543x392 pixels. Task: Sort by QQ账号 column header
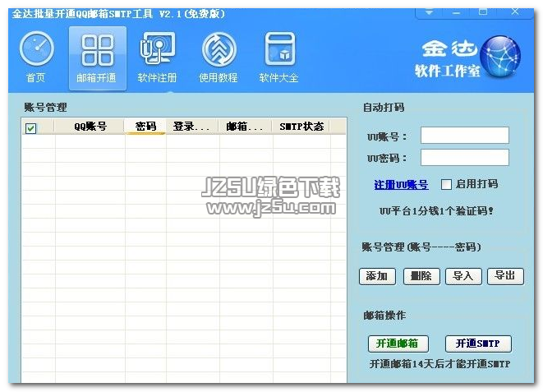coord(90,127)
